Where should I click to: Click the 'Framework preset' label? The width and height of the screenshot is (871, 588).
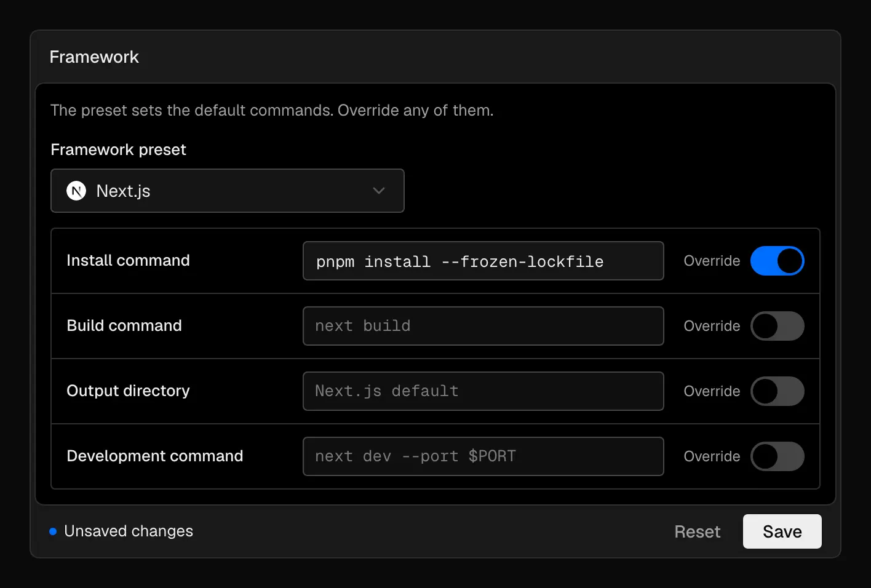pyautogui.click(x=118, y=149)
